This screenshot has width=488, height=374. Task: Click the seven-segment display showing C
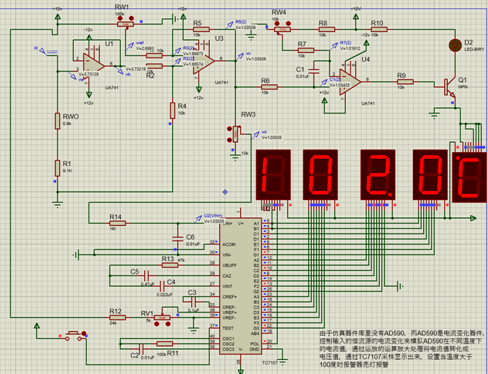pos(469,177)
